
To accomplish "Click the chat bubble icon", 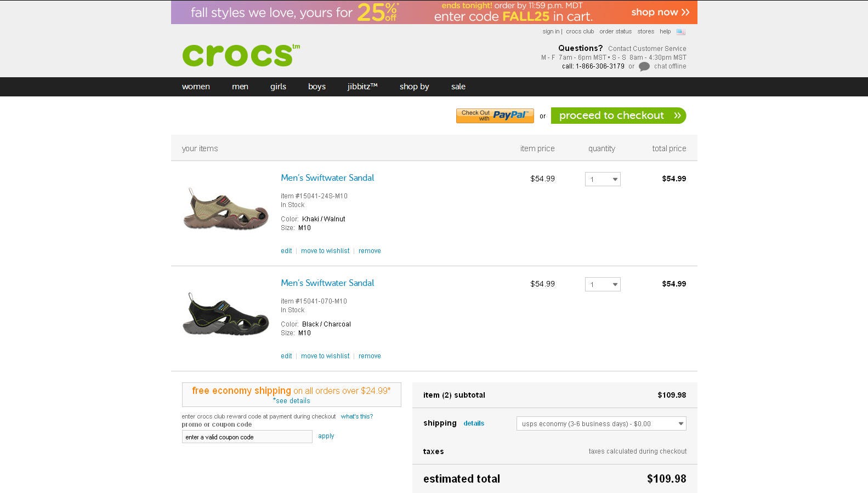I will click(644, 66).
